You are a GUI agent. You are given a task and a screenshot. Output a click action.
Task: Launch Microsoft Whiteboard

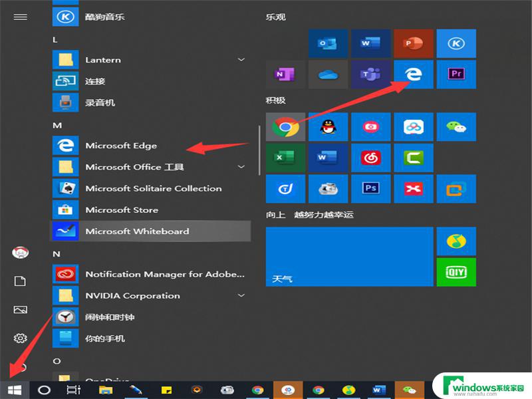click(x=151, y=231)
